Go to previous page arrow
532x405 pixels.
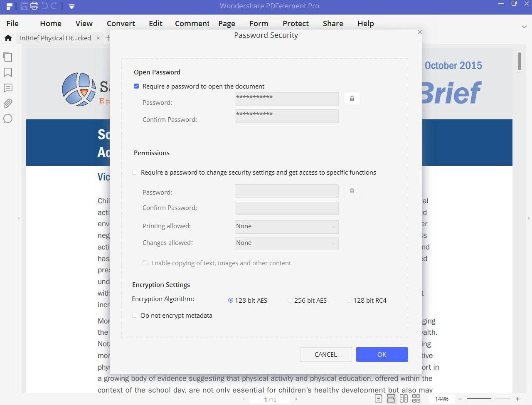[244, 399]
